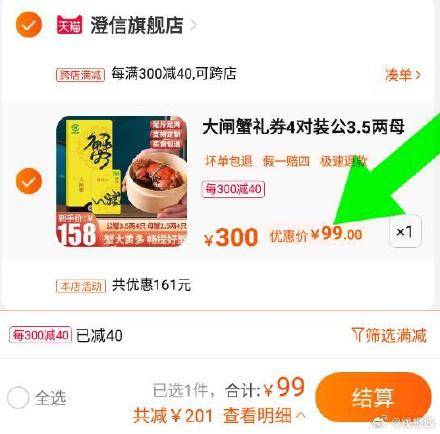Screen dimensions: 440x434
Task: Change quantity via the ×1 box
Action: tap(405, 231)
